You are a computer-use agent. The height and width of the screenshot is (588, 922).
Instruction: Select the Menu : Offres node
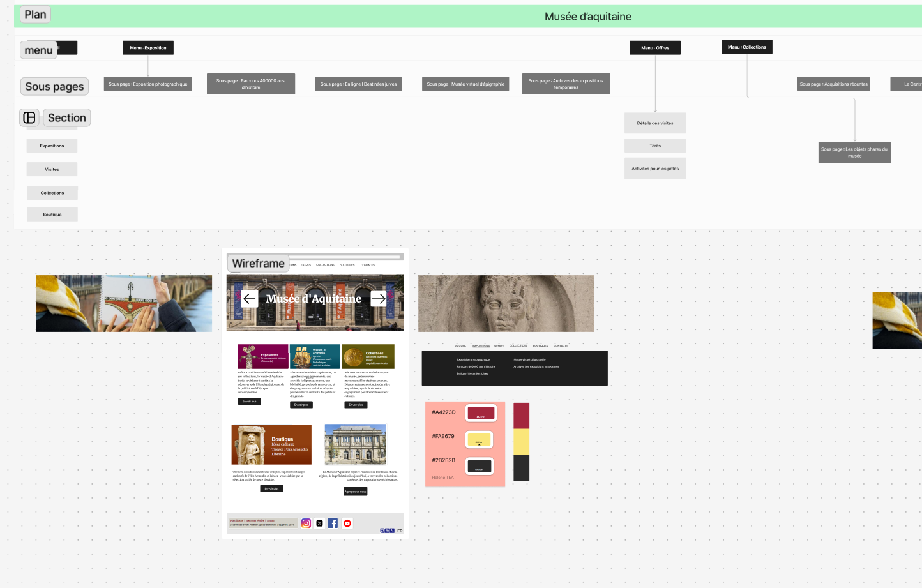655,48
